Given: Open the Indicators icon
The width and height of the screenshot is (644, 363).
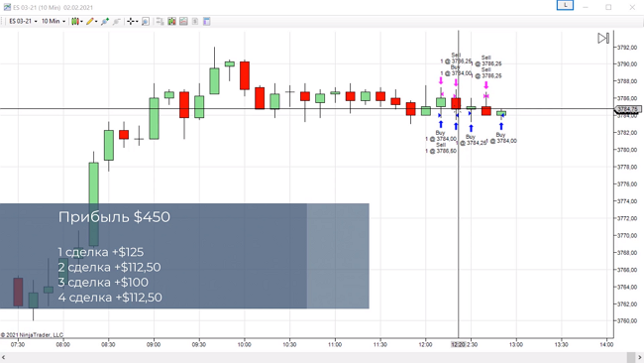Looking at the screenshot, I should point(183,22).
